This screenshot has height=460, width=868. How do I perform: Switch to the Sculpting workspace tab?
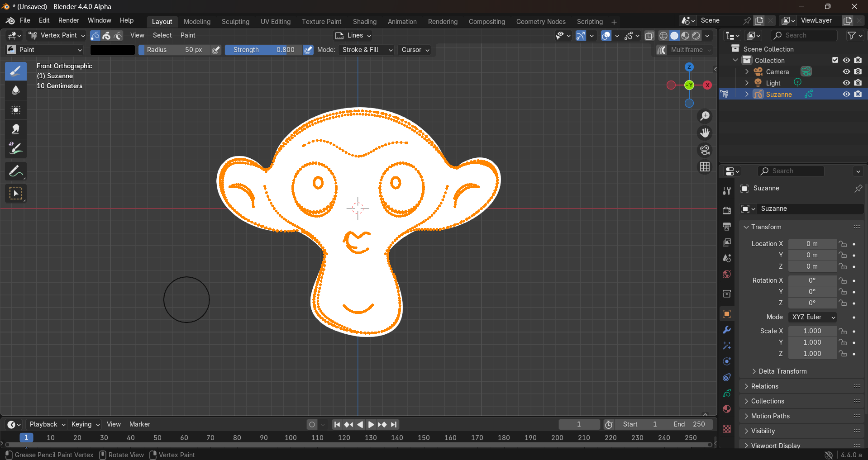point(235,22)
